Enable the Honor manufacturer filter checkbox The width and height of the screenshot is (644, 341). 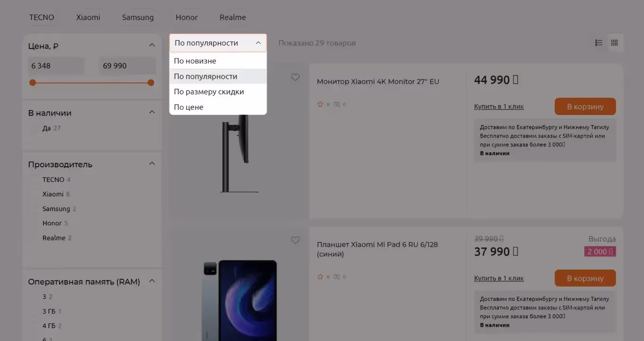[x=34, y=223]
